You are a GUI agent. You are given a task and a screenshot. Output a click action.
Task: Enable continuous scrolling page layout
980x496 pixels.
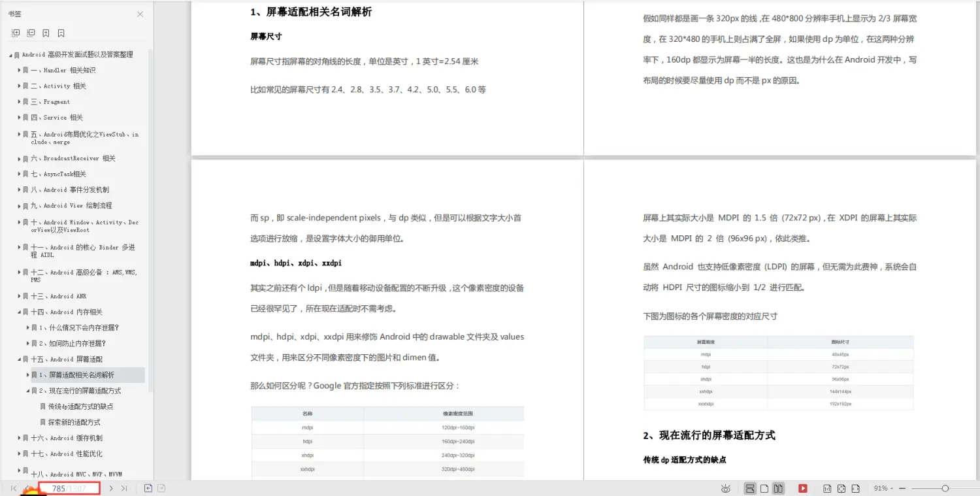(750, 488)
